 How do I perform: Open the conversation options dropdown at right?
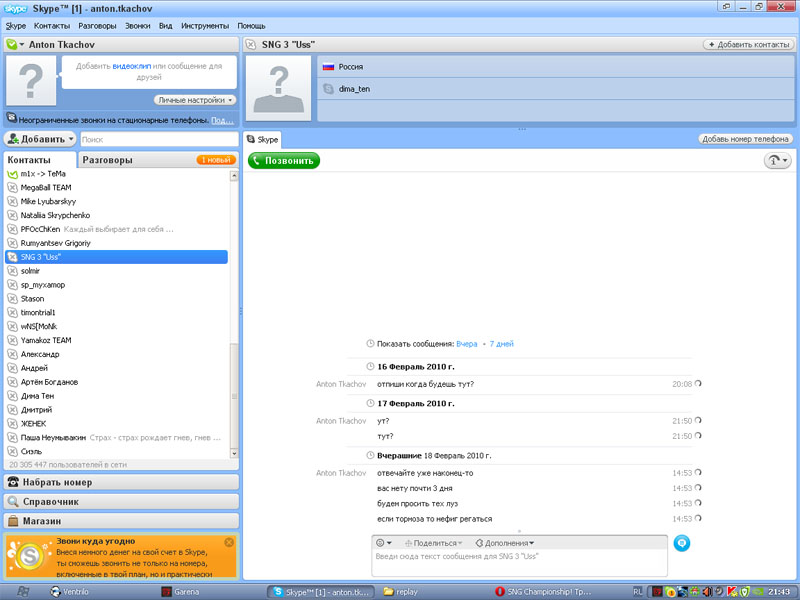(778, 160)
